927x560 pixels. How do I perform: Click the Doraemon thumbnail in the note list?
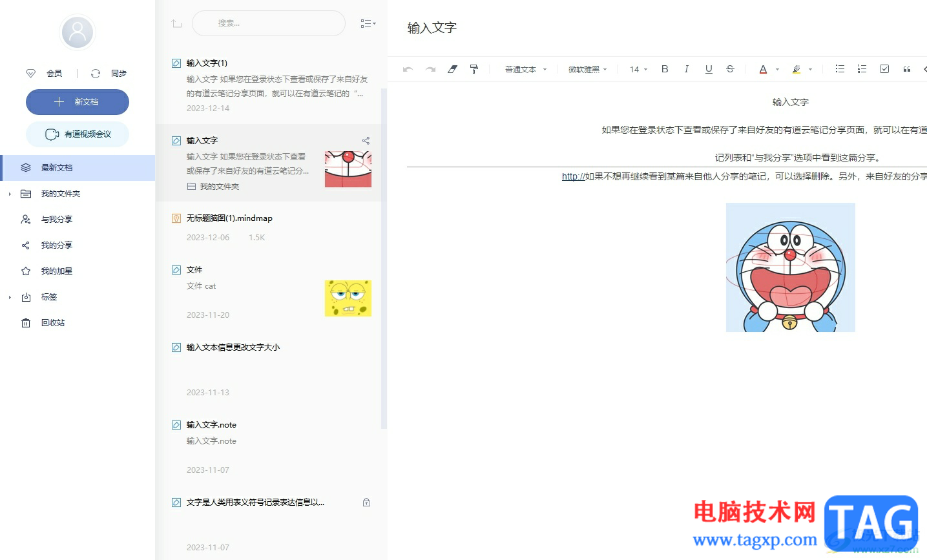point(348,169)
